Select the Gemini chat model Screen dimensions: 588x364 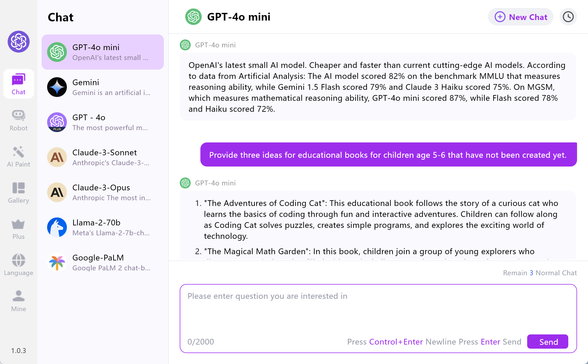click(103, 87)
